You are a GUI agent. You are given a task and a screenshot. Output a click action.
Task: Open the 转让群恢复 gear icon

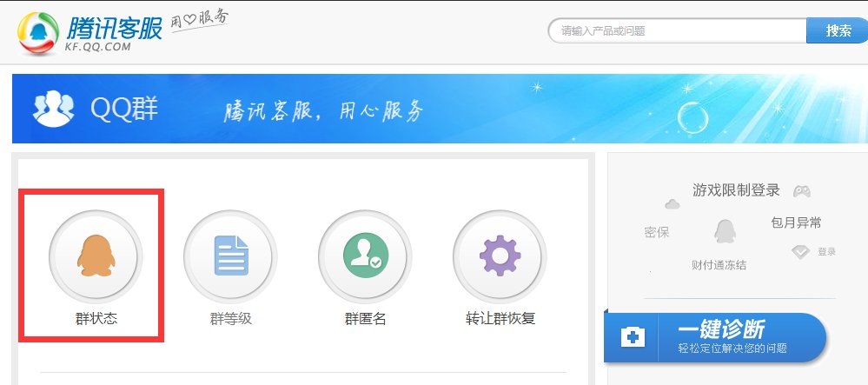pyautogui.click(x=500, y=256)
